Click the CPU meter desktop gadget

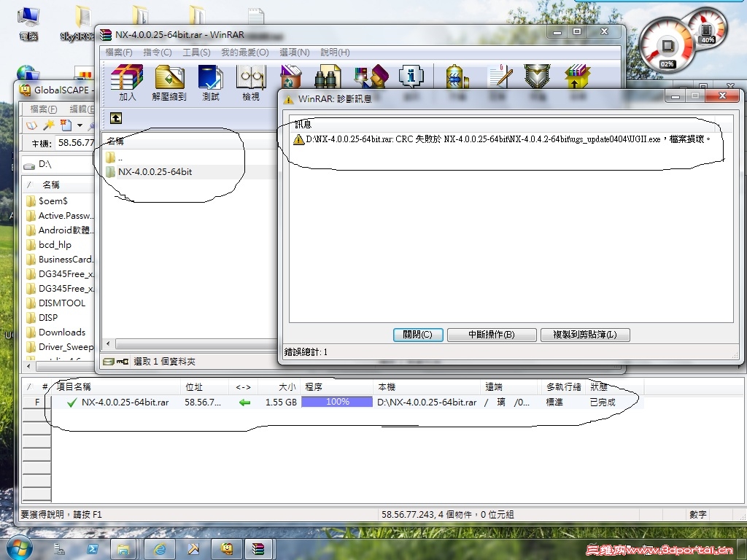tap(668, 47)
